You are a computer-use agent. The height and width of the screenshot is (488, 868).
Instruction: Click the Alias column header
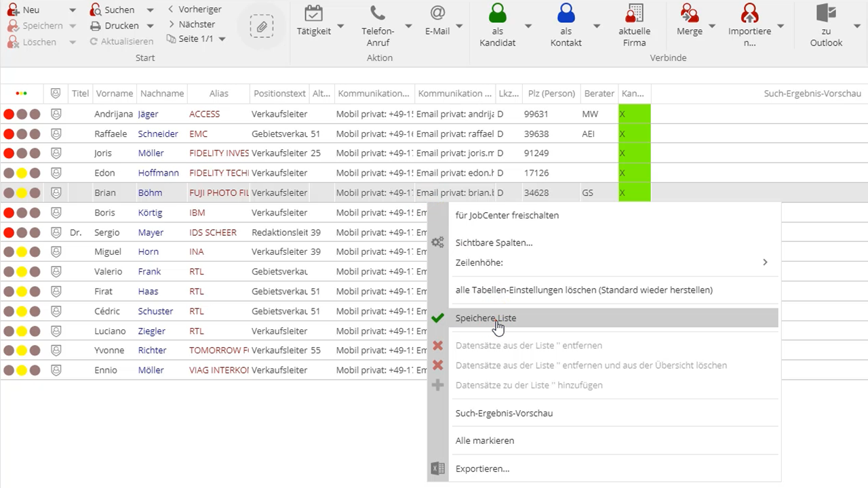(219, 94)
